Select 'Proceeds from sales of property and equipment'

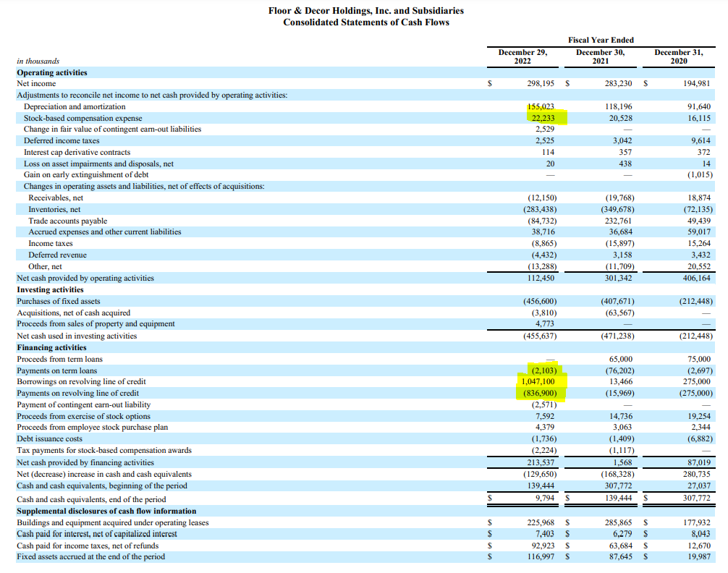(96, 323)
